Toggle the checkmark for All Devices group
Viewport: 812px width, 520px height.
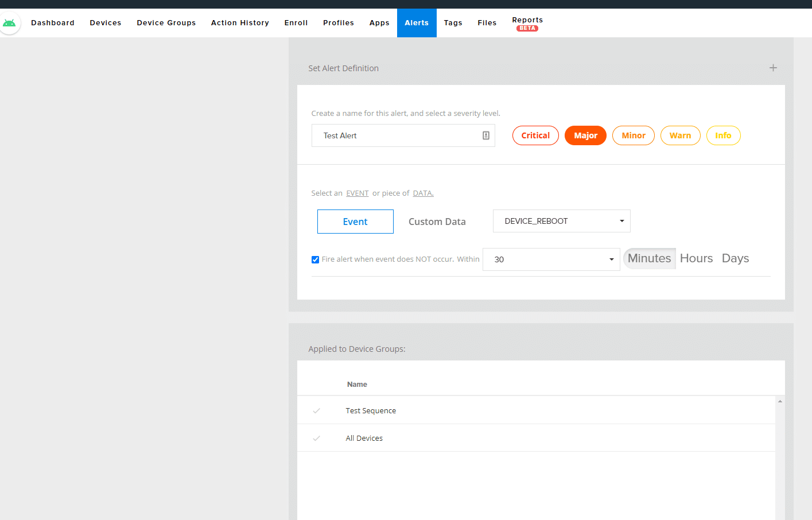point(316,438)
